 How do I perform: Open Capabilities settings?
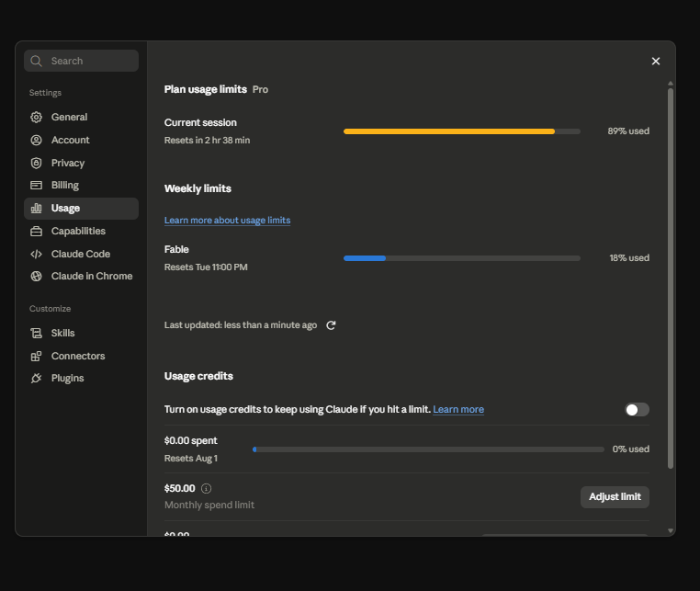[81, 232]
